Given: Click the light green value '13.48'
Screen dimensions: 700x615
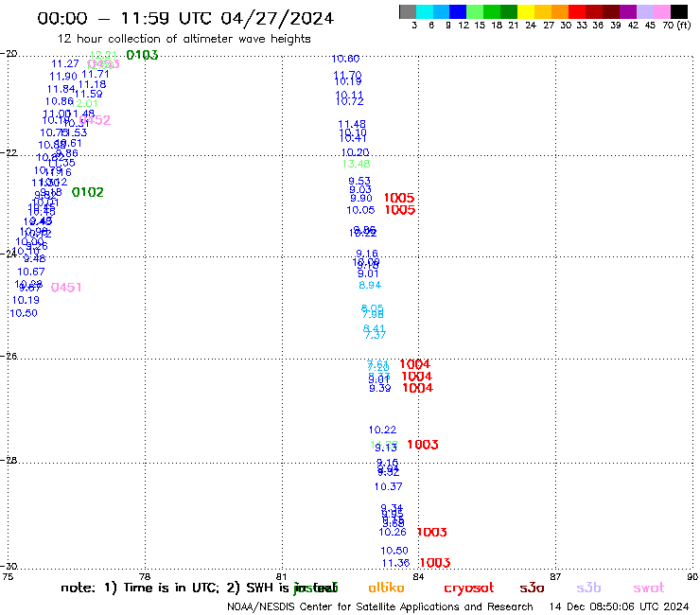Looking at the screenshot, I should pos(356,164).
